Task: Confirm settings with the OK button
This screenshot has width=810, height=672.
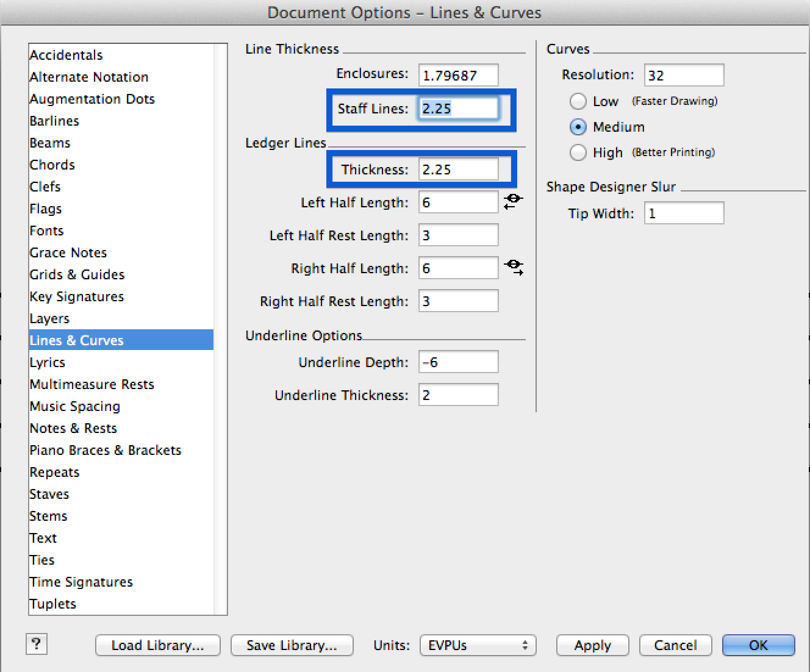Action: coord(758,645)
